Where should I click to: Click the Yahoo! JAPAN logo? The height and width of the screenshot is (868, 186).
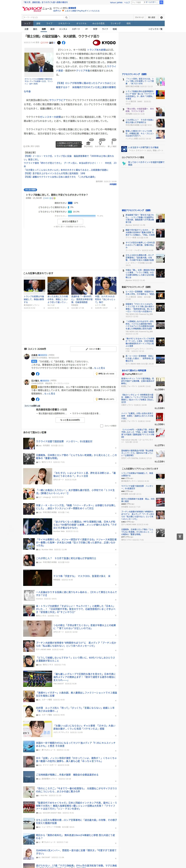pyautogui.click(x=32, y=9)
